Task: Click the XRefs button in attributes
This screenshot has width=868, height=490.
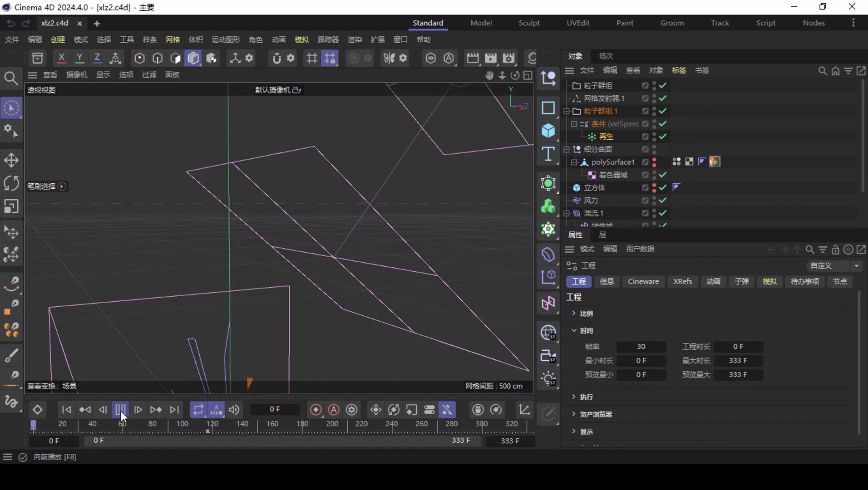Action: click(x=683, y=282)
